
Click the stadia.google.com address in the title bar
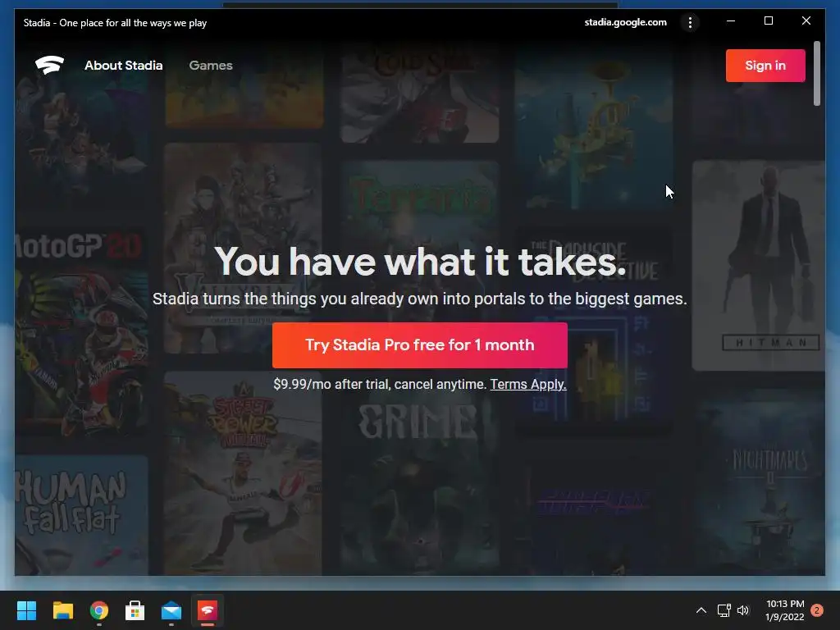click(x=625, y=22)
